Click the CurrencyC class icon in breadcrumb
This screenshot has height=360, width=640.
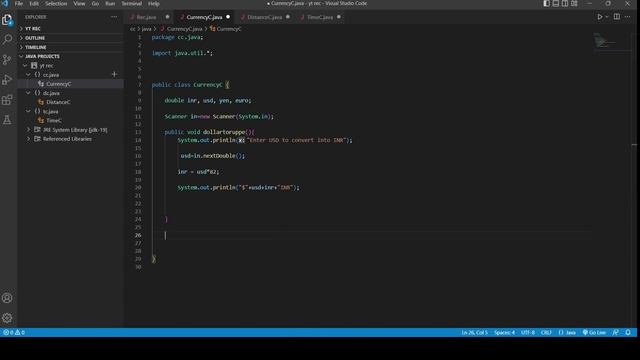(212, 29)
